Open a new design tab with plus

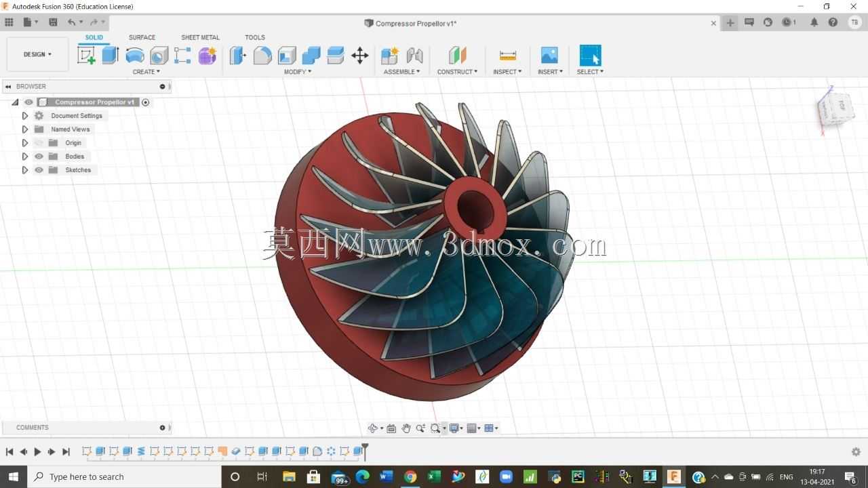tap(730, 22)
